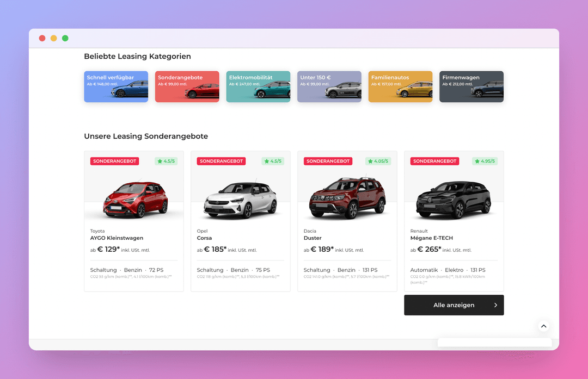The width and height of the screenshot is (588, 379).
Task: Click the € 129 price on AYGO Kleinstwagen
Action: [108, 249]
